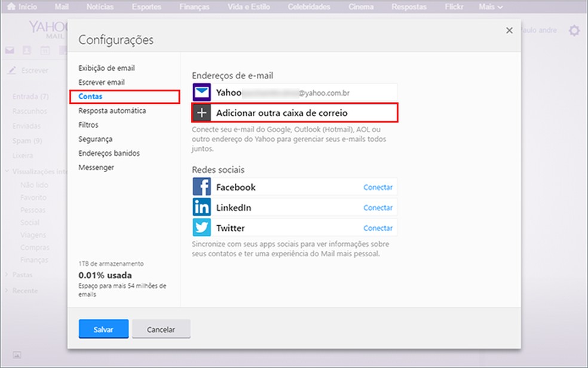Open Vida e Estilo in top navigation
588x368 pixels.
click(249, 7)
